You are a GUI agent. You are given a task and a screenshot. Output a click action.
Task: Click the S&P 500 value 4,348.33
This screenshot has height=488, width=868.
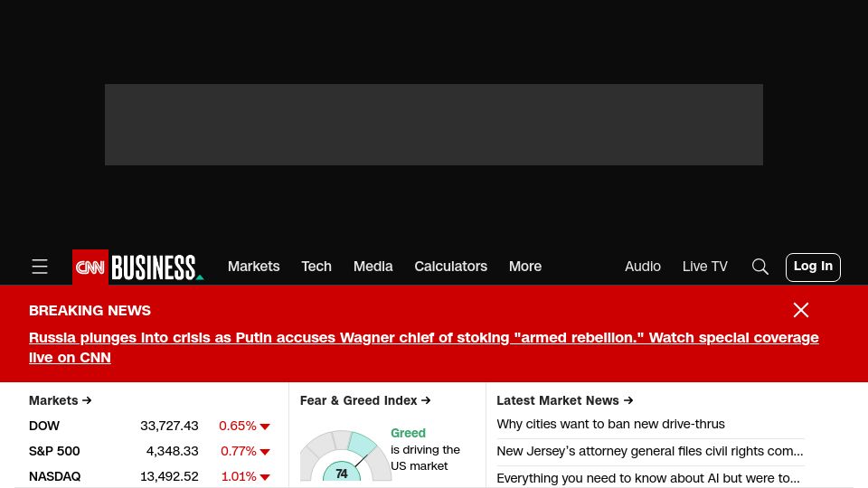[172, 451]
